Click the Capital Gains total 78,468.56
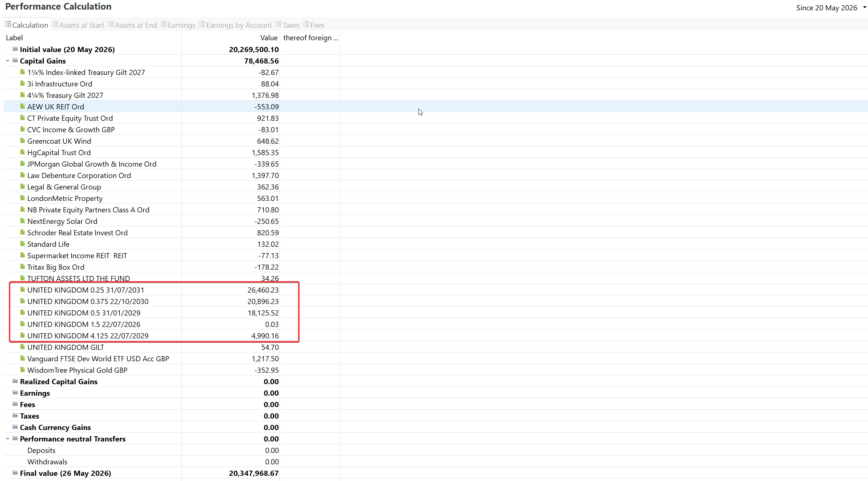The width and height of the screenshot is (868, 481). click(x=262, y=61)
